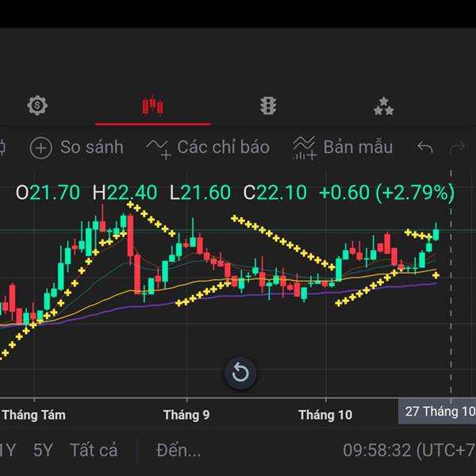This screenshot has height=476, width=476.
Task: Select the Tất cả range
Action: 94,450
